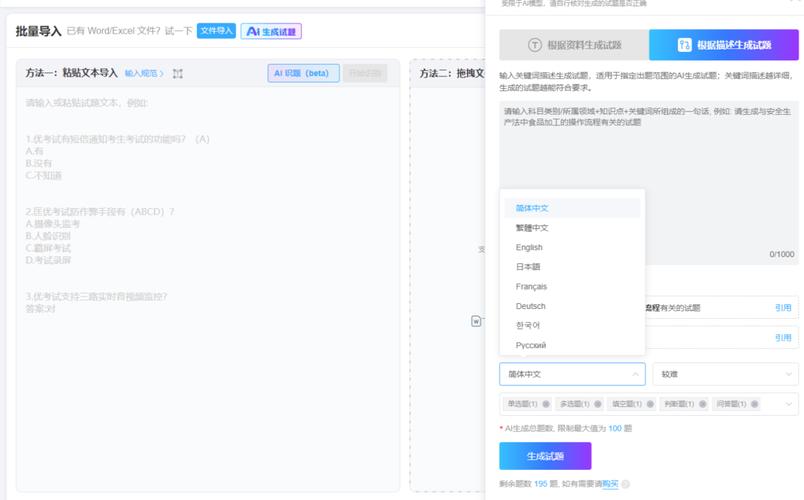
Task: Click the Word file icon in 方法二 panel
Action: pos(476,322)
